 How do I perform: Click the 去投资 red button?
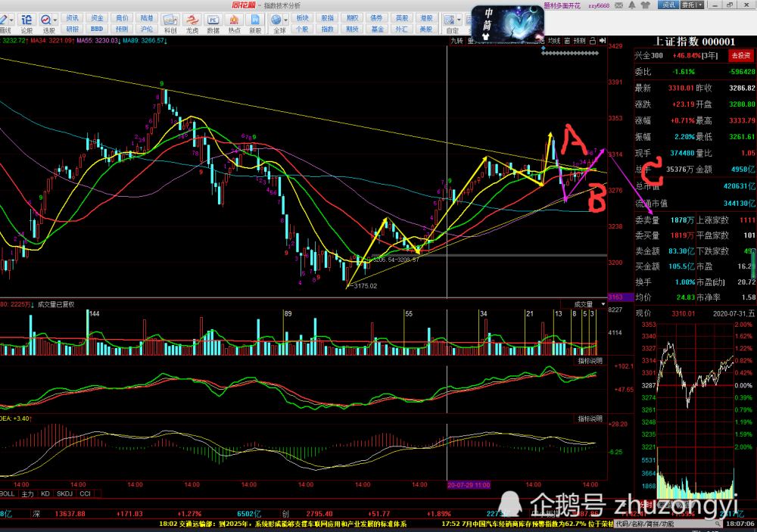pos(740,55)
